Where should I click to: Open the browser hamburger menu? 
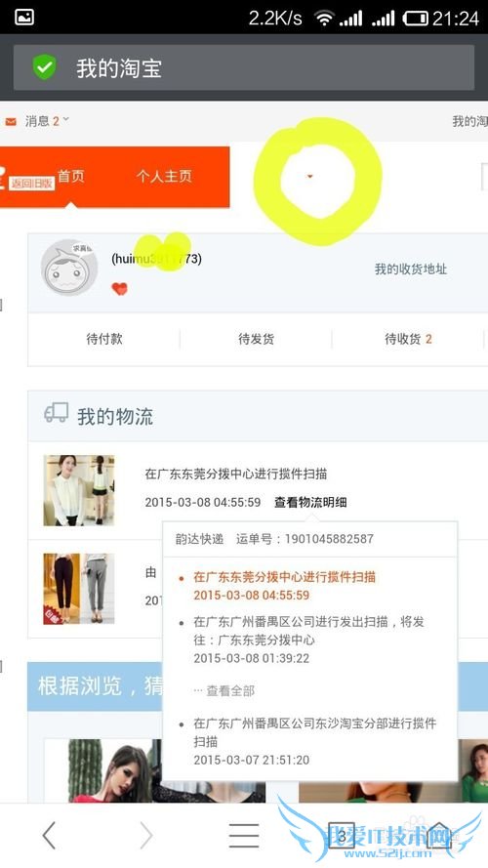coord(244,835)
